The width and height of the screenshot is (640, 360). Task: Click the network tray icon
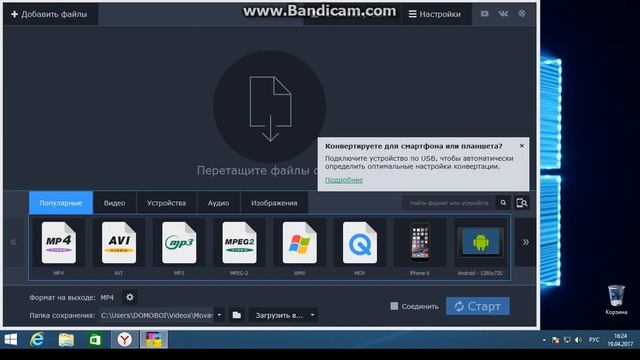pos(567,340)
